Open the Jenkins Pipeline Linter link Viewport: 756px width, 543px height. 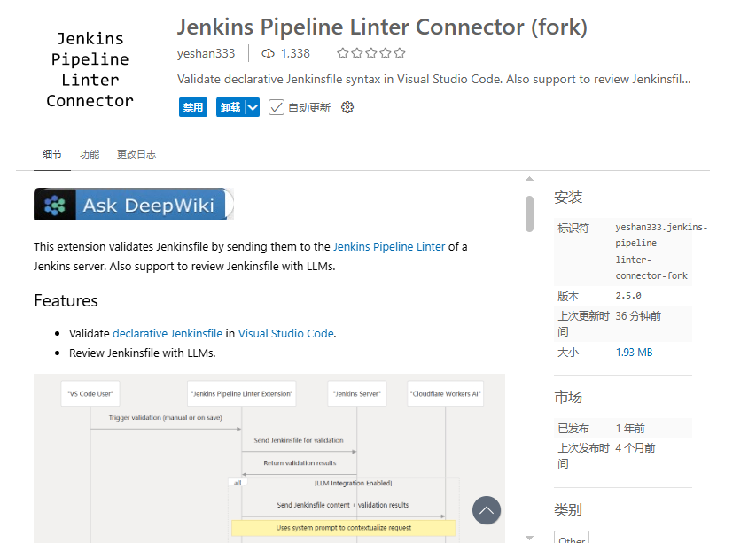point(389,246)
